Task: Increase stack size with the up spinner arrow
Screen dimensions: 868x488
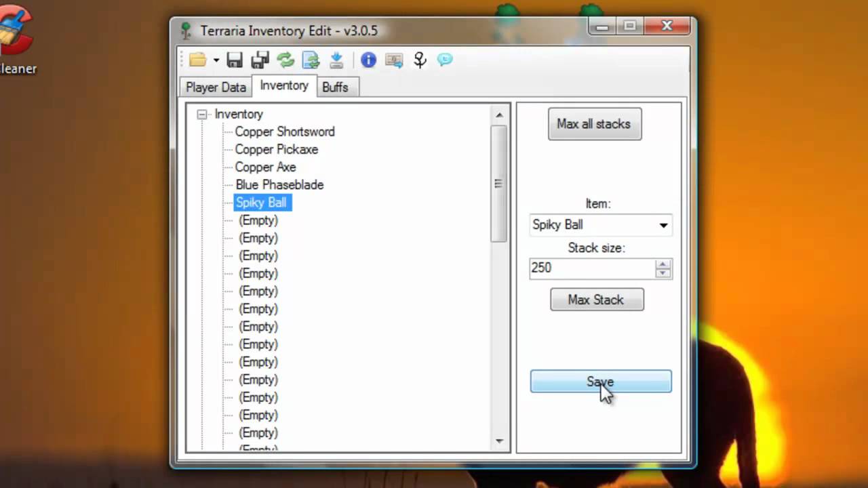Action: coord(663,264)
